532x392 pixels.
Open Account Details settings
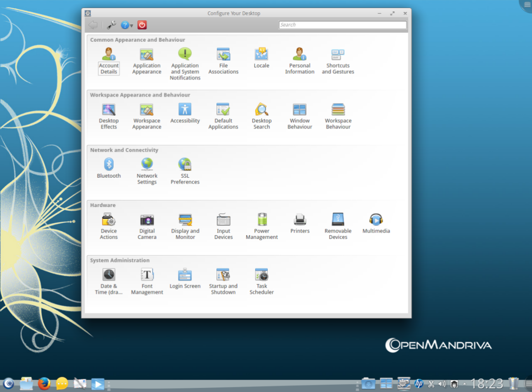[109, 61]
